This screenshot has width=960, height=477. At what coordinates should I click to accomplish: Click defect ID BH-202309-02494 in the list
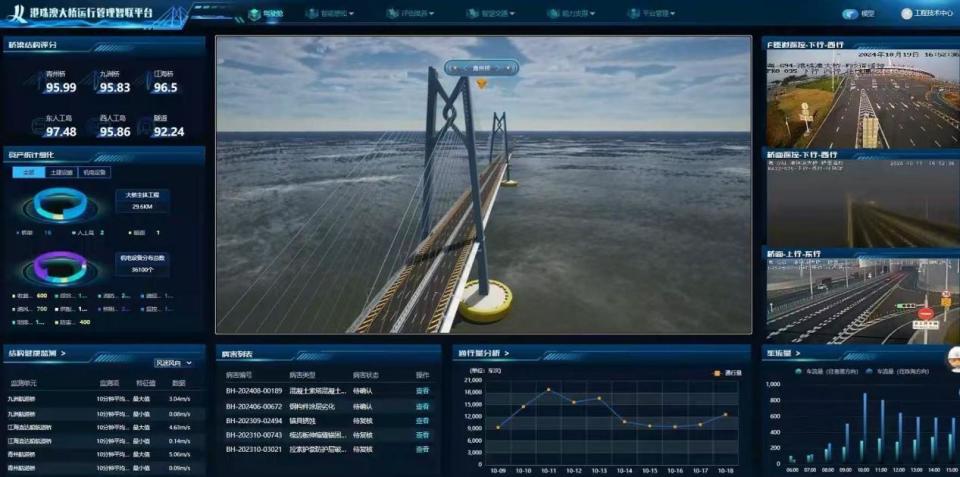coord(253,421)
